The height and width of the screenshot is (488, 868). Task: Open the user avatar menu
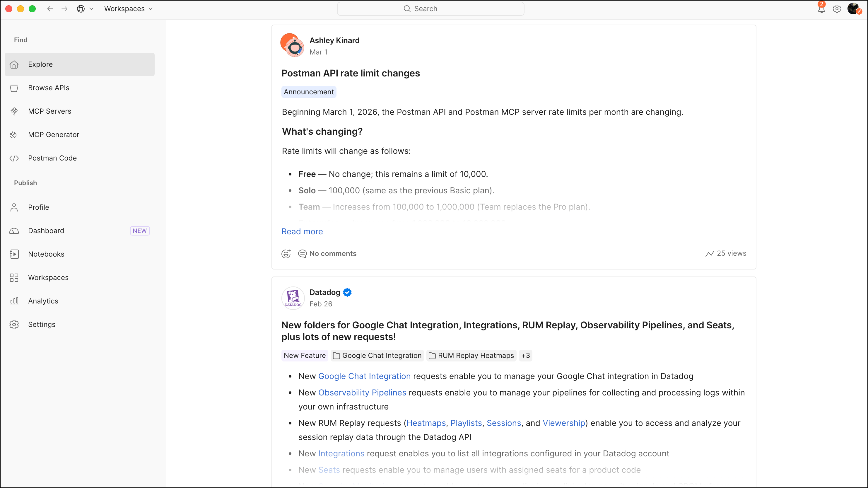click(x=854, y=9)
